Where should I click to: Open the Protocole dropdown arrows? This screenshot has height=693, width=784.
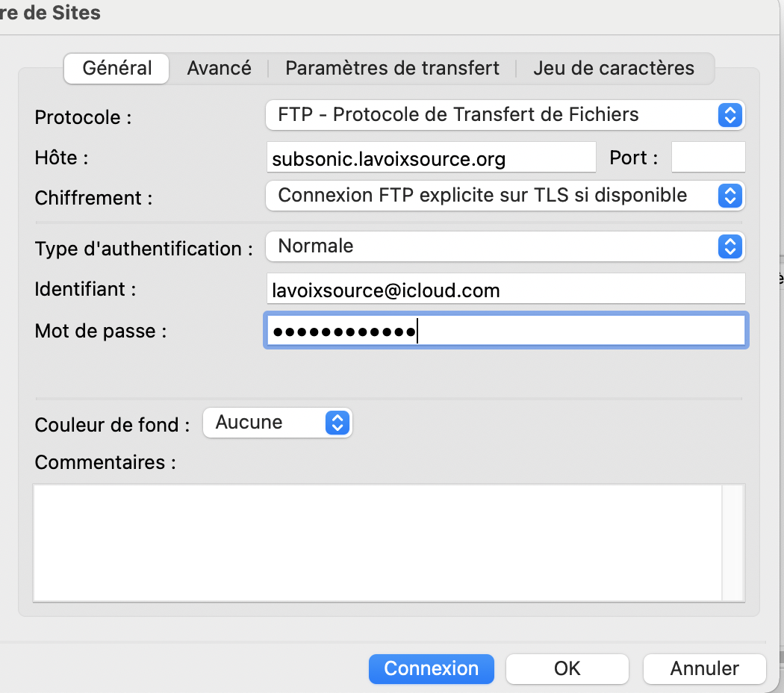click(x=729, y=115)
